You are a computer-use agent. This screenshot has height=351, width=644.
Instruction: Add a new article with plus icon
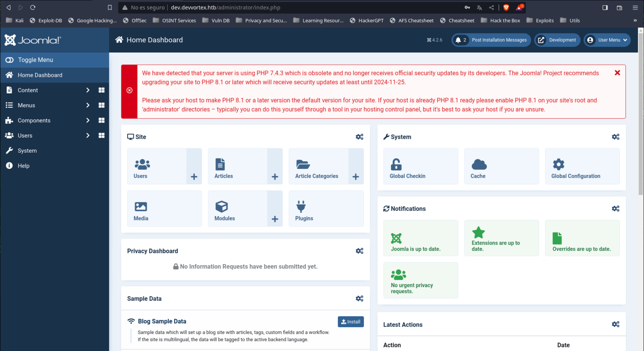275,166
